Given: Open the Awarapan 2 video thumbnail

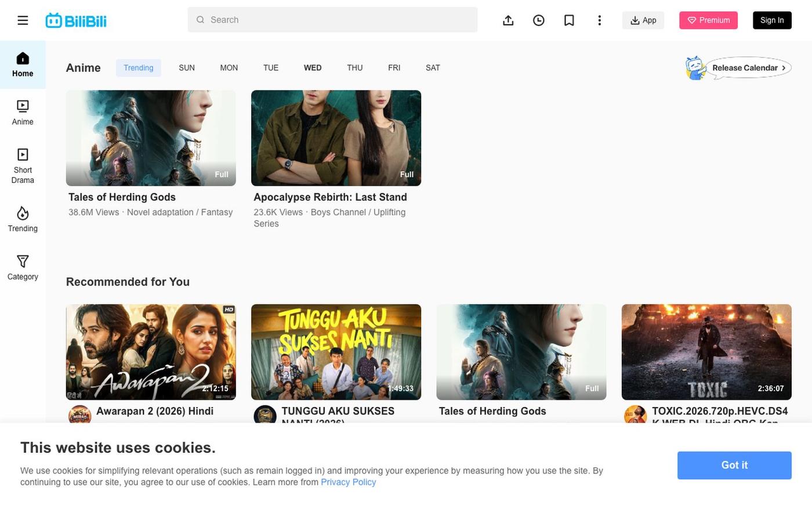Looking at the screenshot, I should point(151,352).
